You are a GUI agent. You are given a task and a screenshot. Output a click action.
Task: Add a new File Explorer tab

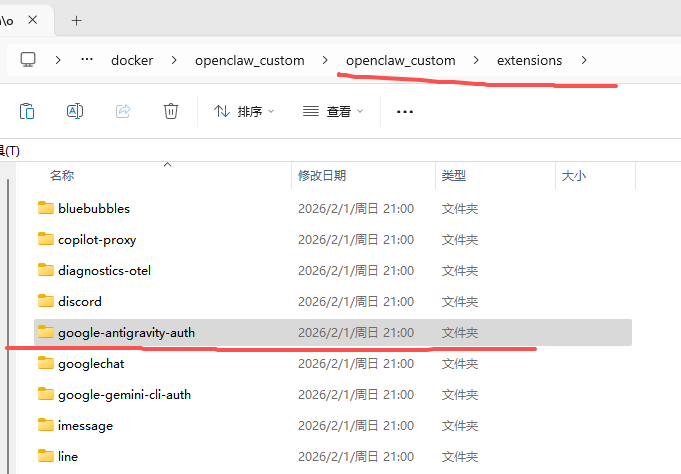coord(76,20)
